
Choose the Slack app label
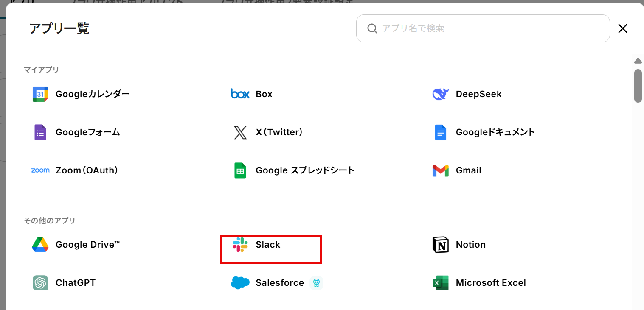coord(268,245)
